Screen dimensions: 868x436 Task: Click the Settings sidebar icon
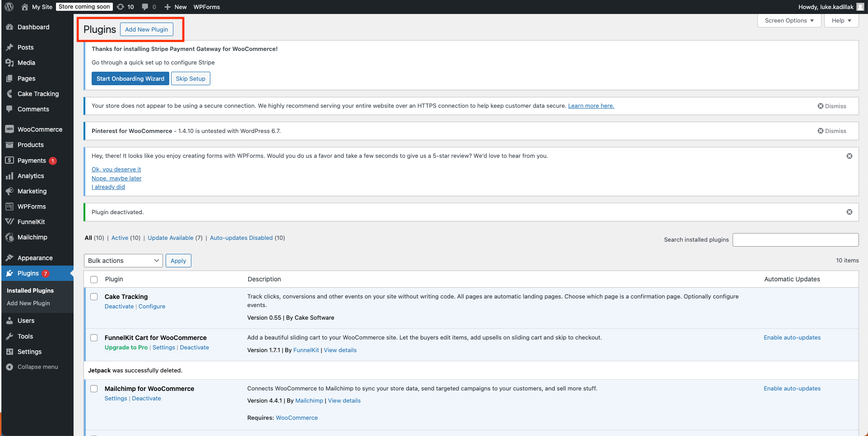pyautogui.click(x=9, y=352)
